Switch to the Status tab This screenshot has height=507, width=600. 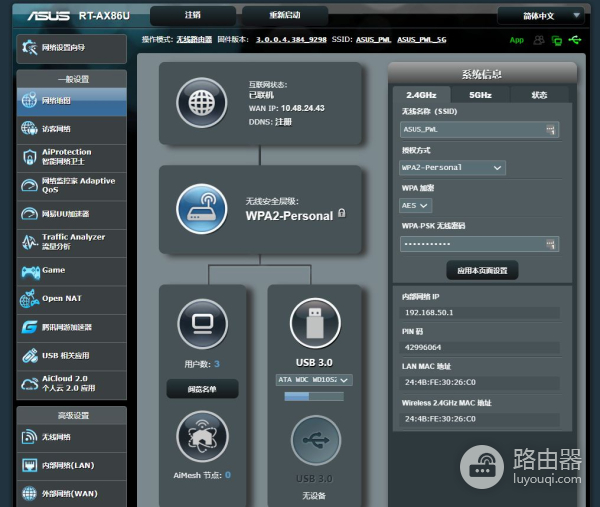[540, 95]
